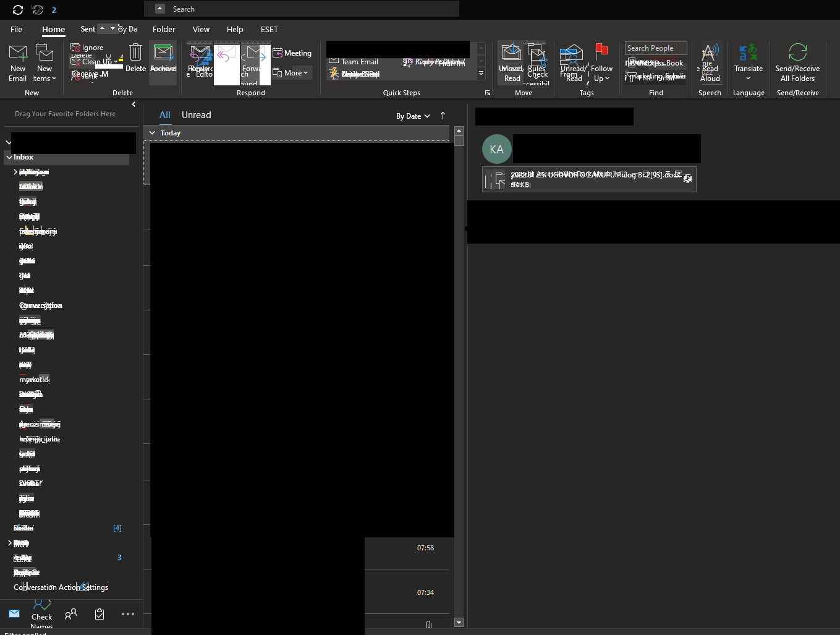Click the Ignore conversation button
The height and width of the screenshot is (635, 840).
(x=87, y=48)
